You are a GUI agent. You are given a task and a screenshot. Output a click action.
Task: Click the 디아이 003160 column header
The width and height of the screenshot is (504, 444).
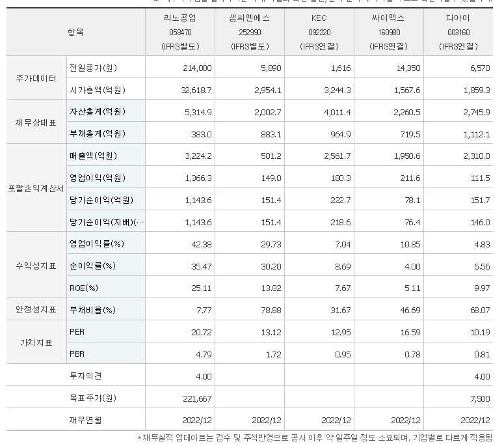click(x=458, y=32)
